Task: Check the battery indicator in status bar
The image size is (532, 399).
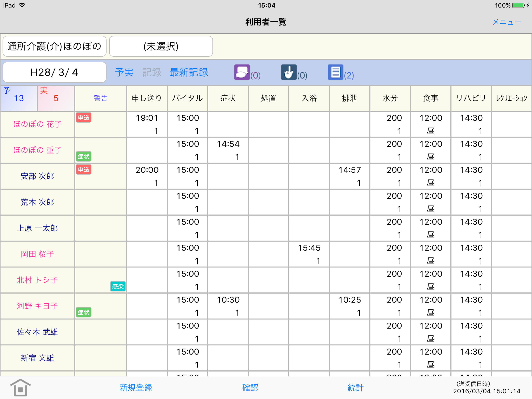Action: pos(518,5)
